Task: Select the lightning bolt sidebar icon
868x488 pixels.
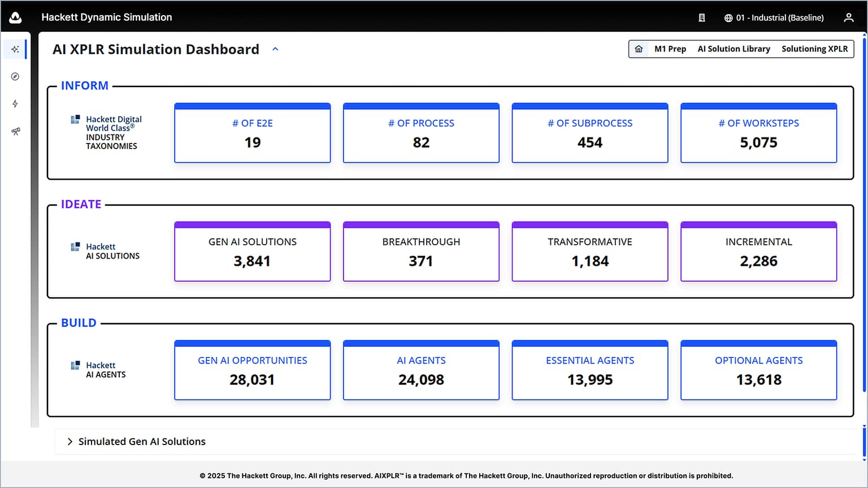Action: point(15,104)
